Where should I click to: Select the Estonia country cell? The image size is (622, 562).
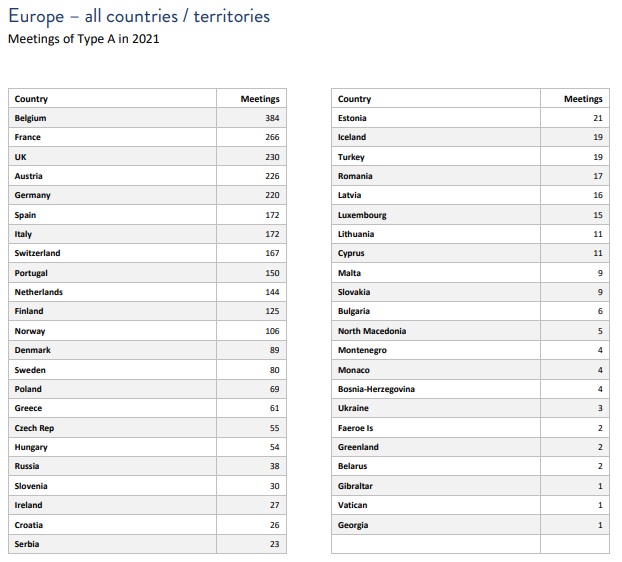353,118
